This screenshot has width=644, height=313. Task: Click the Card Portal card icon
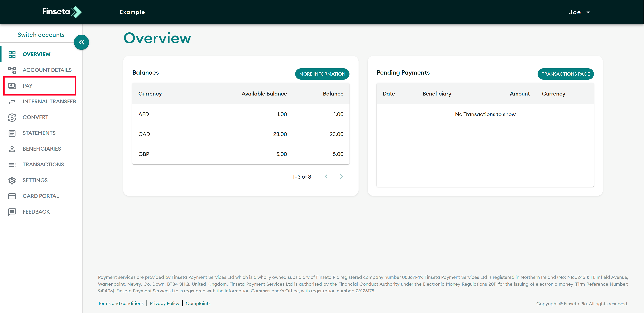(x=12, y=196)
